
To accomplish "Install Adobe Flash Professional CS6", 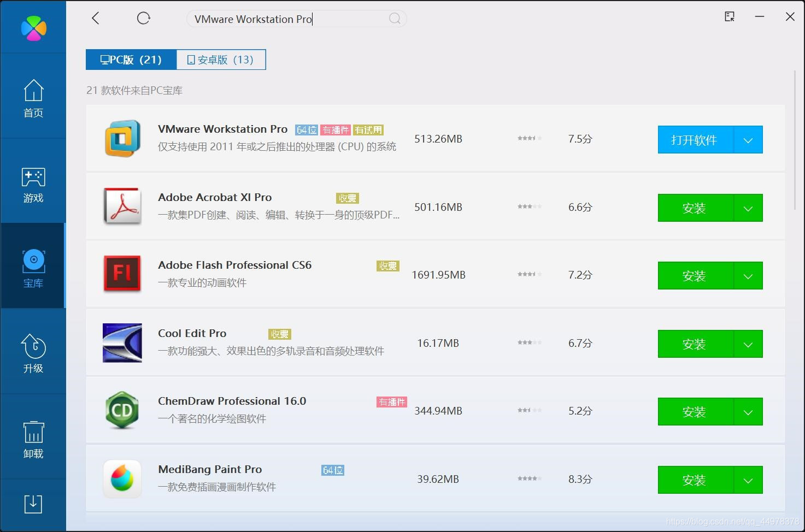I will pyautogui.click(x=695, y=276).
